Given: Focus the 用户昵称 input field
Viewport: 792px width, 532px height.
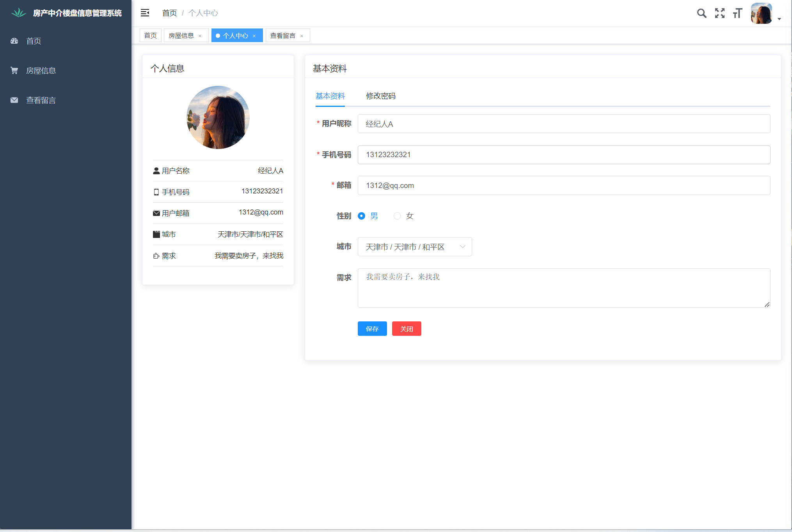Looking at the screenshot, I should (564, 124).
